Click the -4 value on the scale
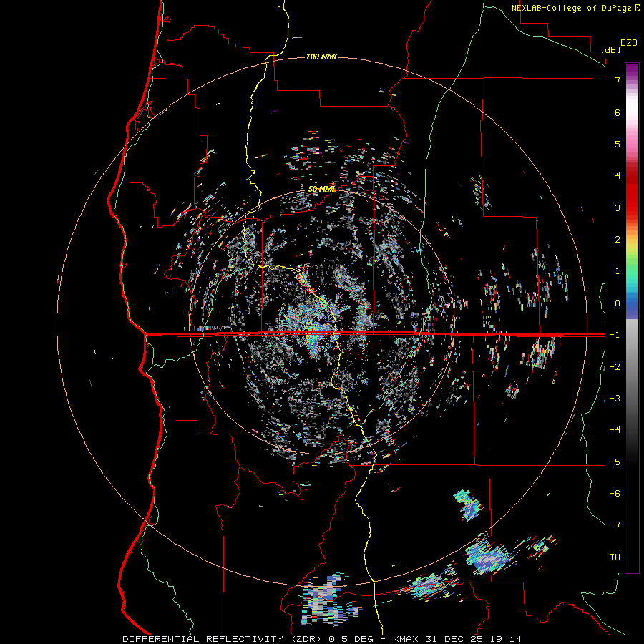The image size is (644, 644). [615, 430]
